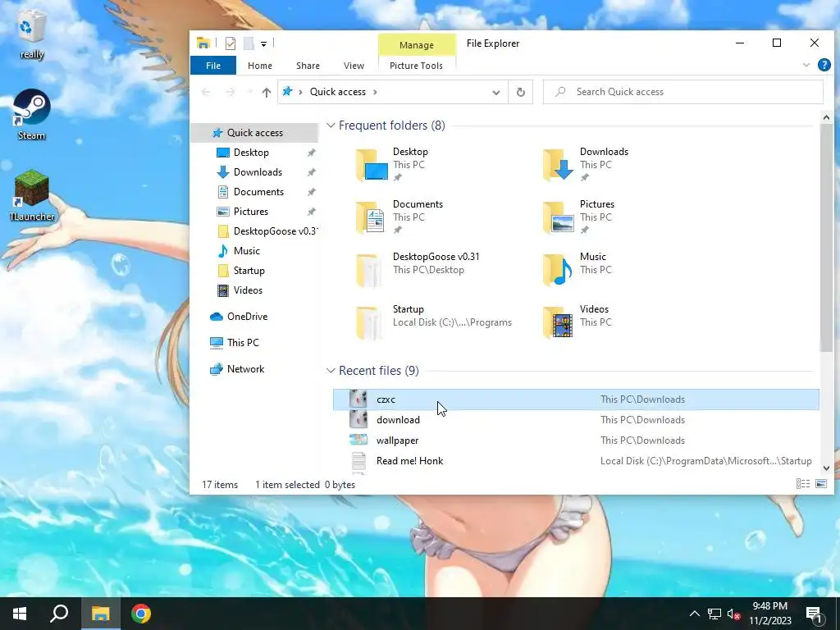
Task: Open the File menu
Action: point(213,66)
